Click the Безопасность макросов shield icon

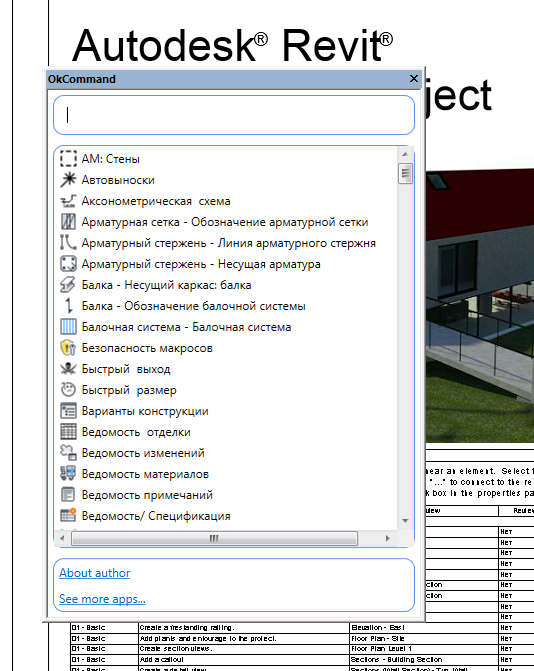click(x=68, y=347)
